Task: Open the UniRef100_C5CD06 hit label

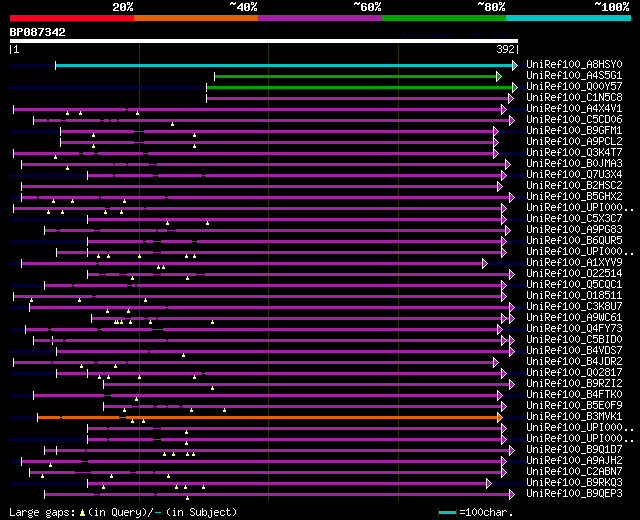Action: (574, 120)
